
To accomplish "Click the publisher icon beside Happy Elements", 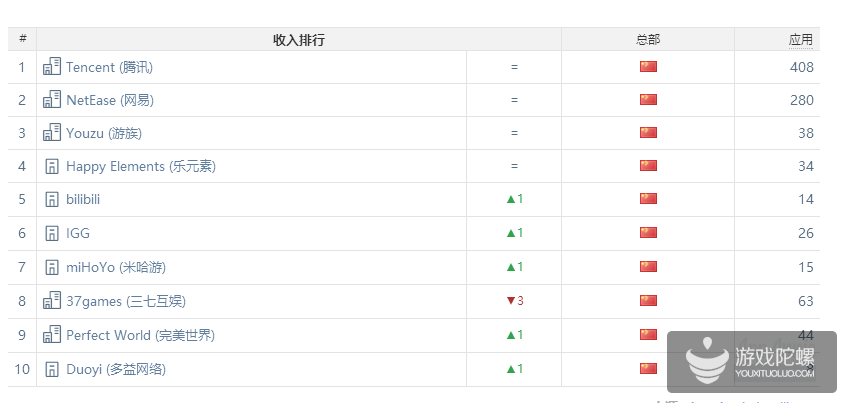I will pyautogui.click(x=52, y=166).
